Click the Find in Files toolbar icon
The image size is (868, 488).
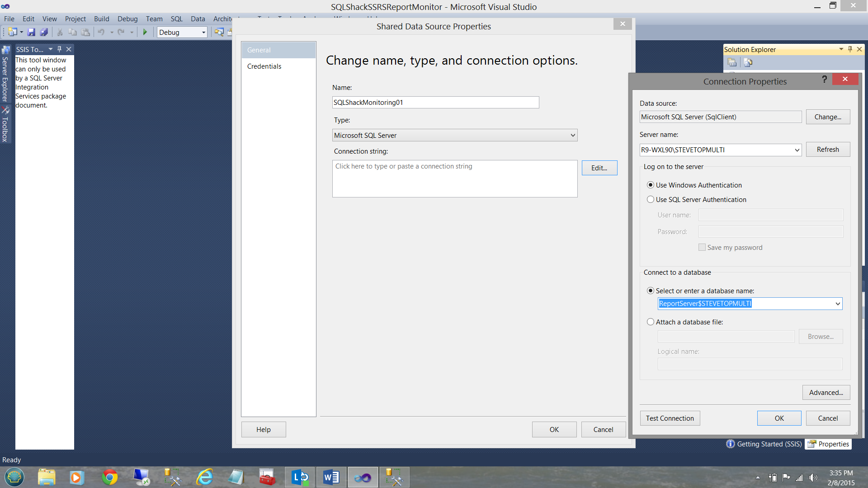(x=219, y=32)
